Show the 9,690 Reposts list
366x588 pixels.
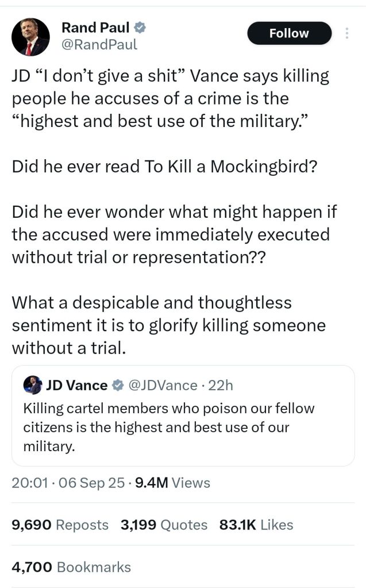(x=60, y=525)
